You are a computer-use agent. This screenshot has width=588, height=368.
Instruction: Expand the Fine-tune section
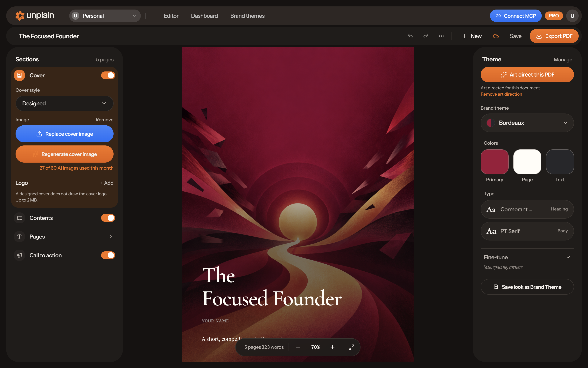pos(527,257)
